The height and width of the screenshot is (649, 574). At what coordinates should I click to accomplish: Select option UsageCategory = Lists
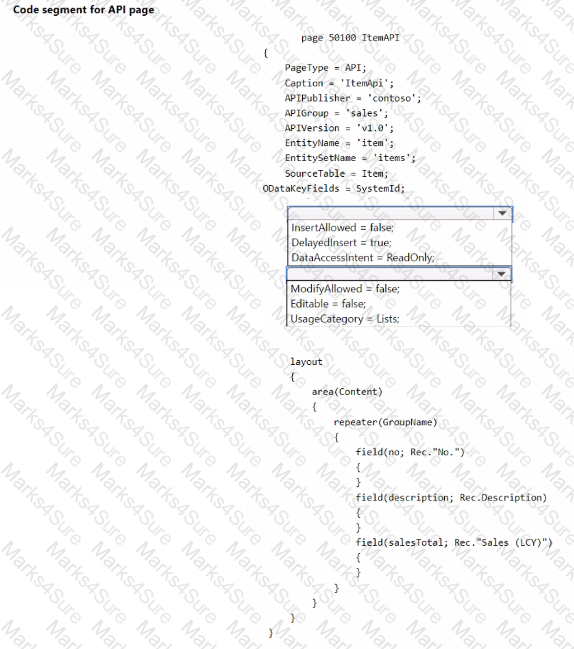coord(345,319)
